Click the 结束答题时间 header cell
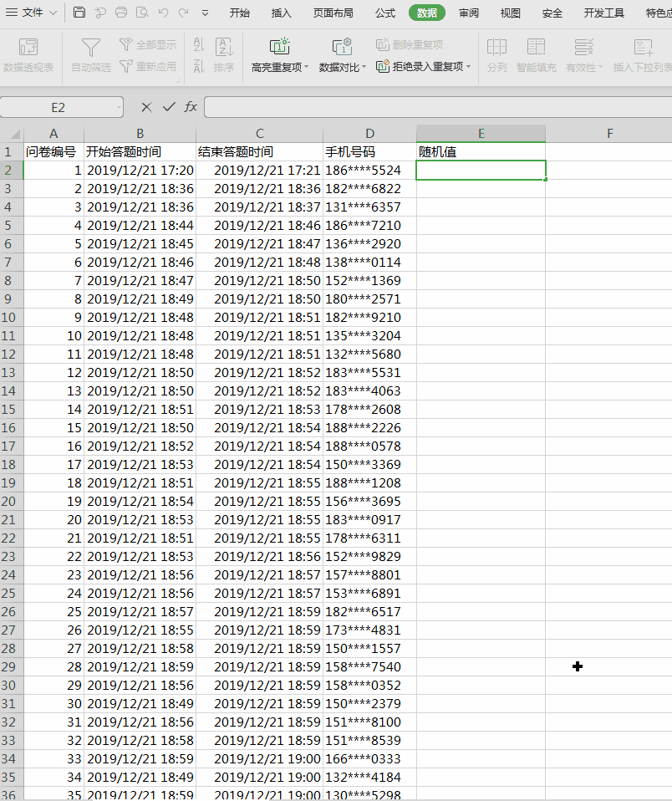Image resolution: width=672 pixels, height=801 pixels. point(259,151)
